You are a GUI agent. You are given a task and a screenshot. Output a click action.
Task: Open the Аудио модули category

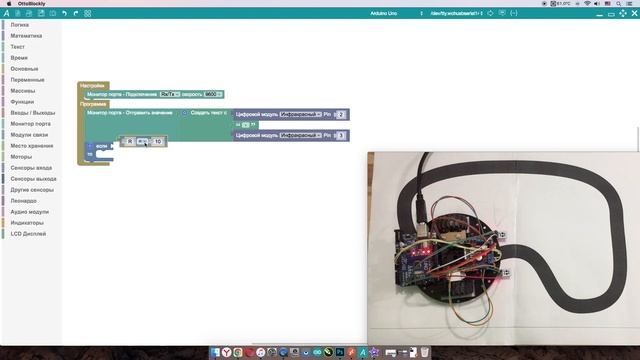pyautogui.click(x=29, y=212)
